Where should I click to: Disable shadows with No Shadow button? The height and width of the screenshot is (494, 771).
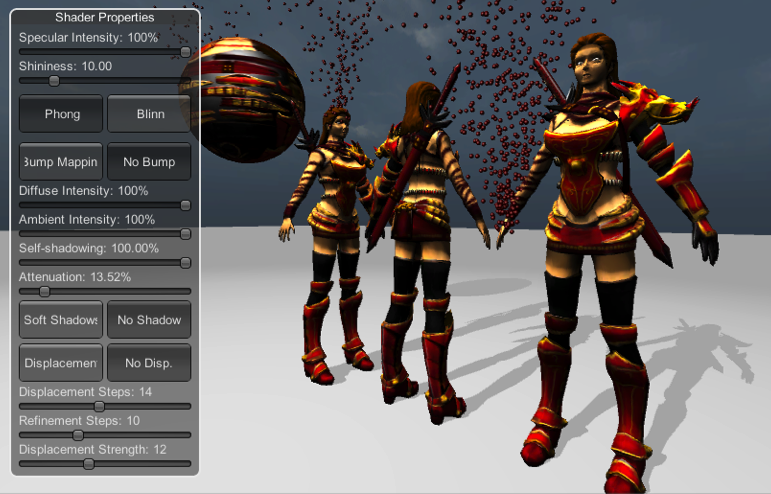tap(149, 320)
